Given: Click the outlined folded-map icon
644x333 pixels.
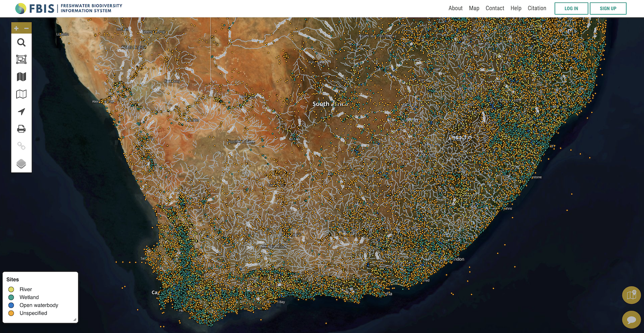Looking at the screenshot, I should pos(21,94).
